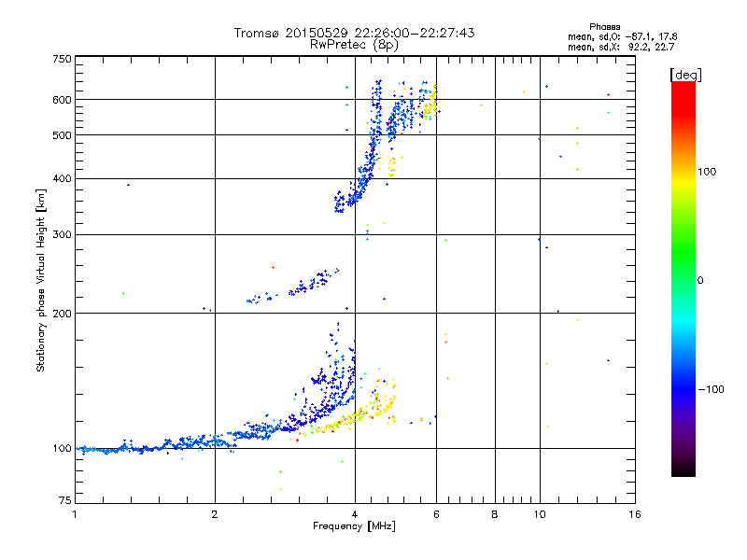Click the '400' y-axis tick label
The width and height of the screenshot is (747, 560).
[x=63, y=178]
